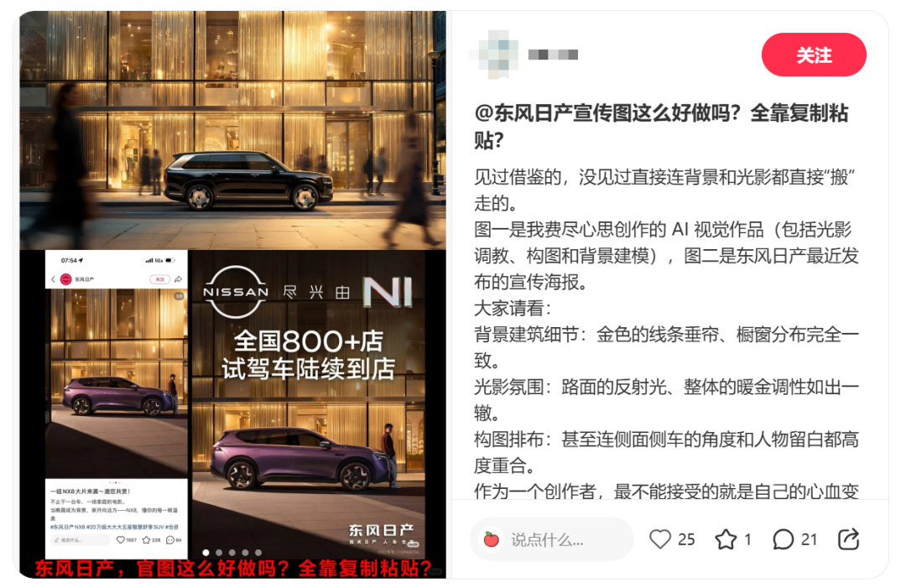
Task: Tap the back arrow in embedded phone screenshot
Action: 53,279
